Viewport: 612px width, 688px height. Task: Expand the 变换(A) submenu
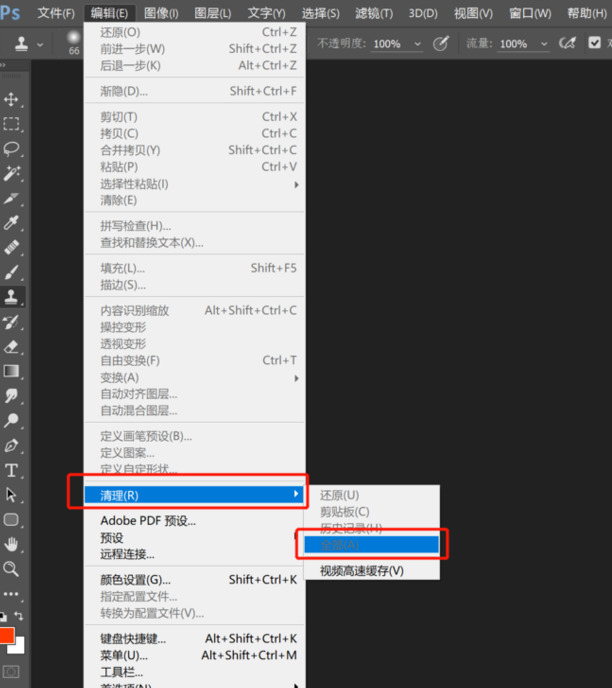pyautogui.click(x=194, y=378)
